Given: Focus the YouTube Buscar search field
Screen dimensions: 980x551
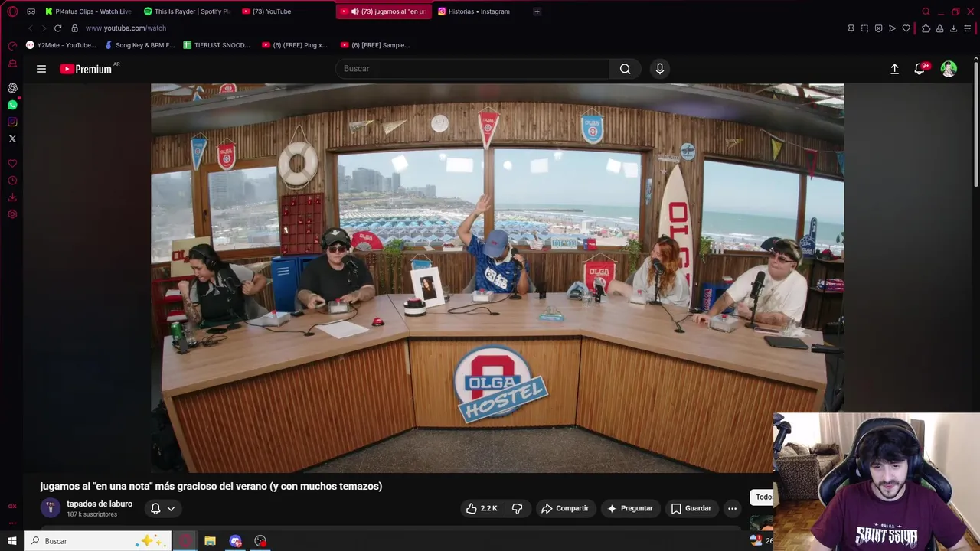Looking at the screenshot, I should click(472, 69).
